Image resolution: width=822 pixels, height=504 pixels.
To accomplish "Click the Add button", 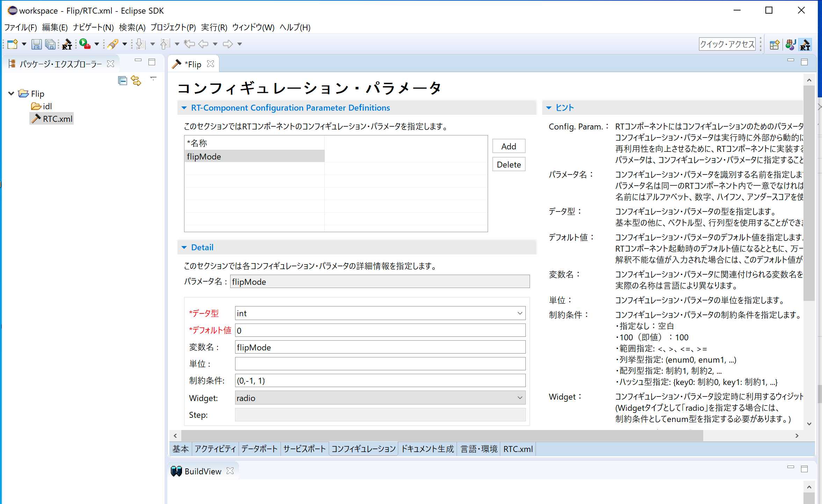I will (509, 146).
